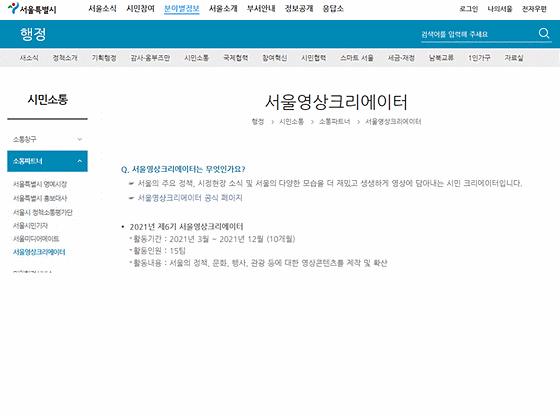
Task: Open 서울영상크리에이터 sidebar link
Action: click(x=39, y=252)
